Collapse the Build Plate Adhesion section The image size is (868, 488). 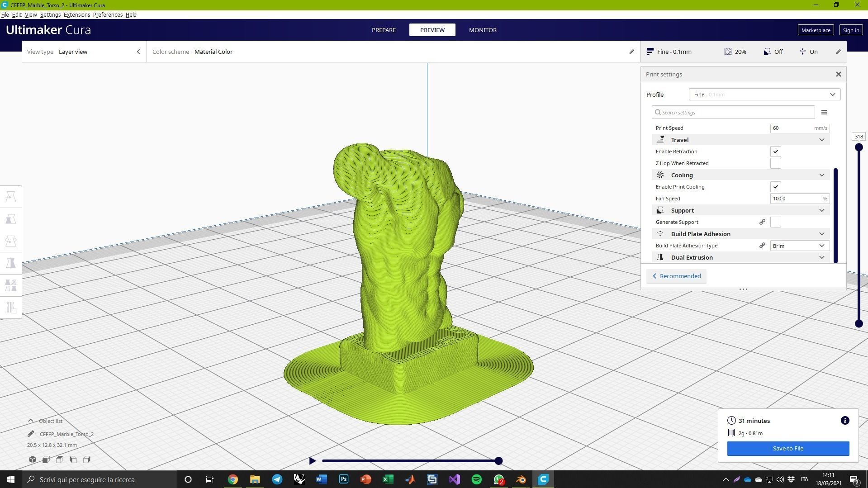click(x=822, y=234)
